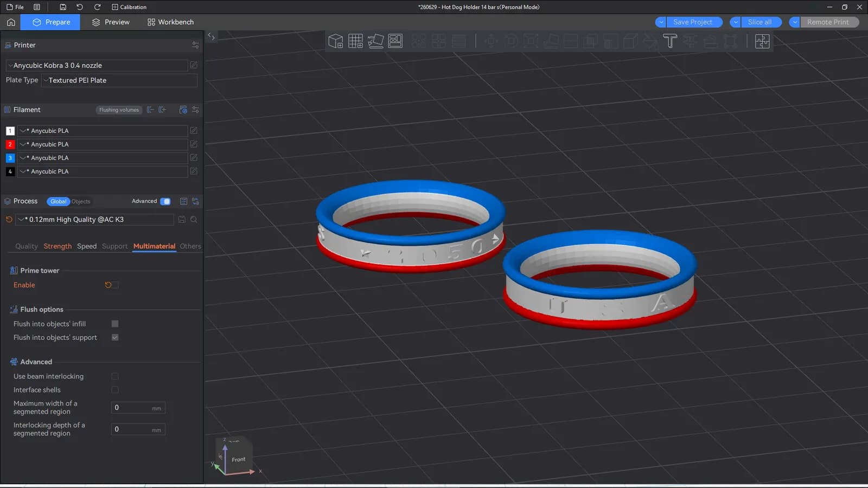Viewport: 868px width, 488px height.
Task: Expand the Slice all dropdown arrow
Action: (x=736, y=22)
